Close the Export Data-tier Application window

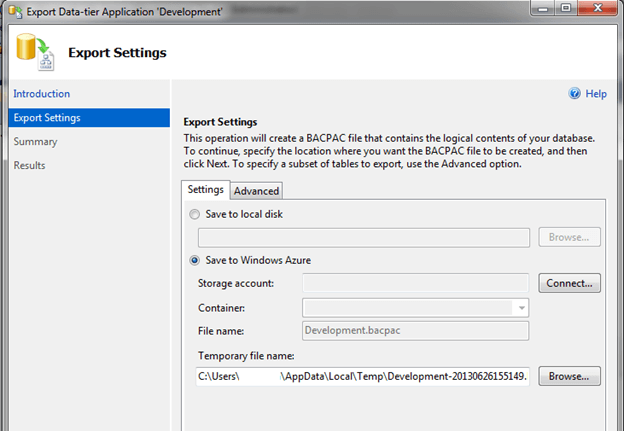[597, 8]
